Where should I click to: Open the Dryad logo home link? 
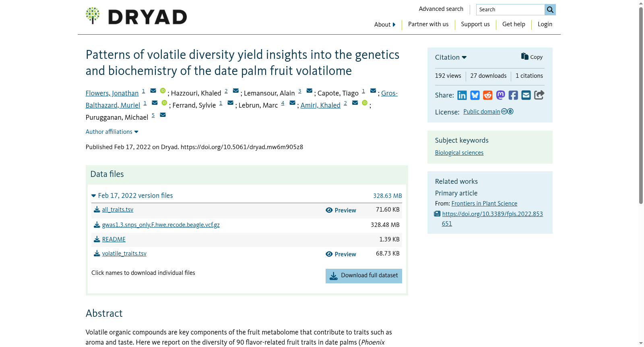pos(136,16)
